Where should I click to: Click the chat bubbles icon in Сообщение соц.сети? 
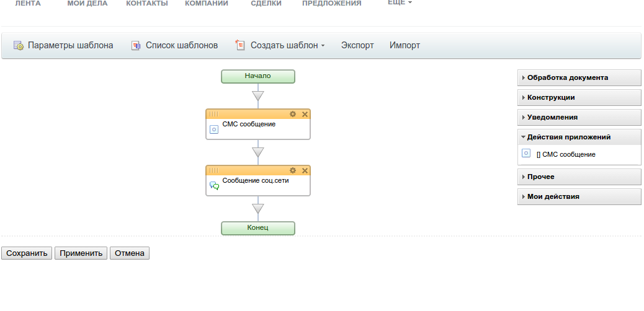coord(215,186)
